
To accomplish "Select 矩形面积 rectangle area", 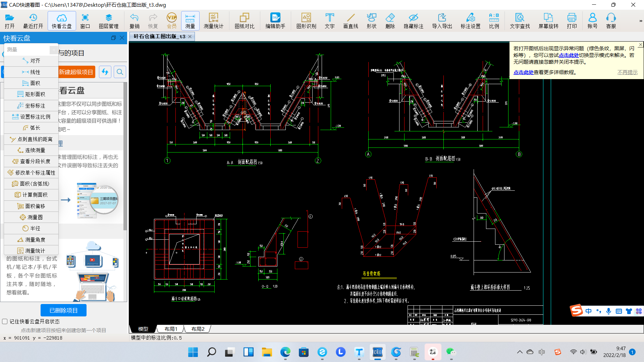I will 31,94.
